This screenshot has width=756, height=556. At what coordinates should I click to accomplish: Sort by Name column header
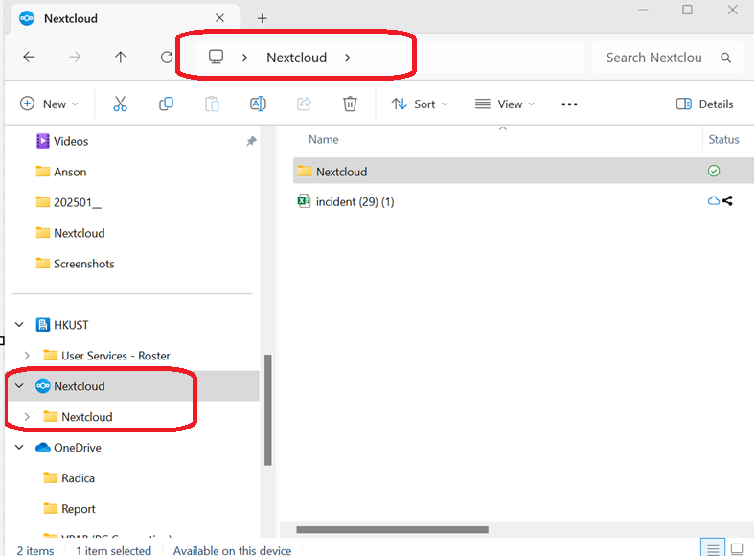tap(324, 139)
